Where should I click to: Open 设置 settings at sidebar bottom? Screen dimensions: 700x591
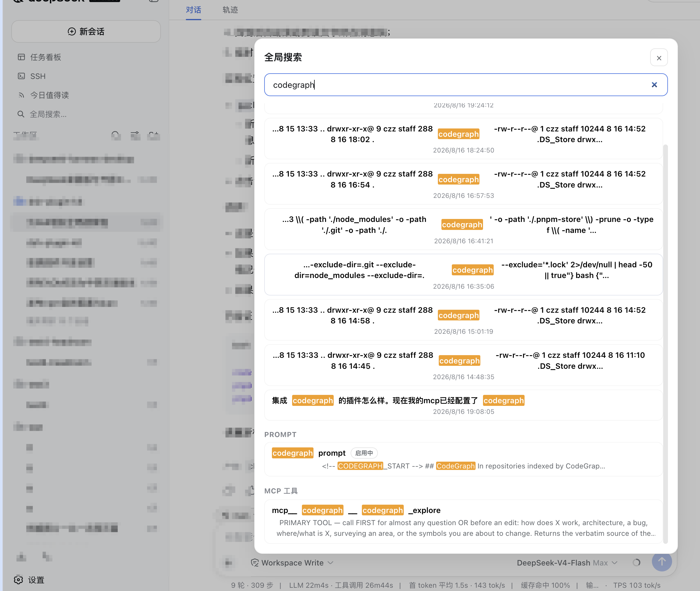(x=29, y=580)
